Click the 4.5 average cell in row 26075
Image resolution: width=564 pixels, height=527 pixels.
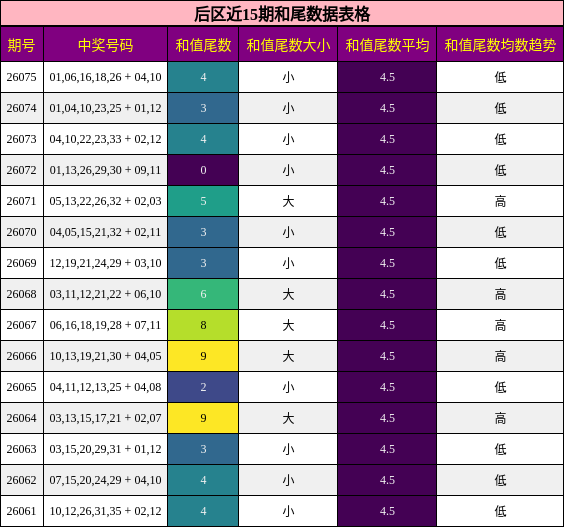click(387, 77)
